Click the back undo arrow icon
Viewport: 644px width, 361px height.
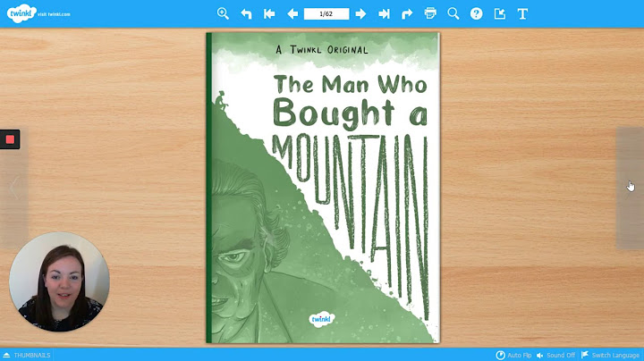coord(246,14)
